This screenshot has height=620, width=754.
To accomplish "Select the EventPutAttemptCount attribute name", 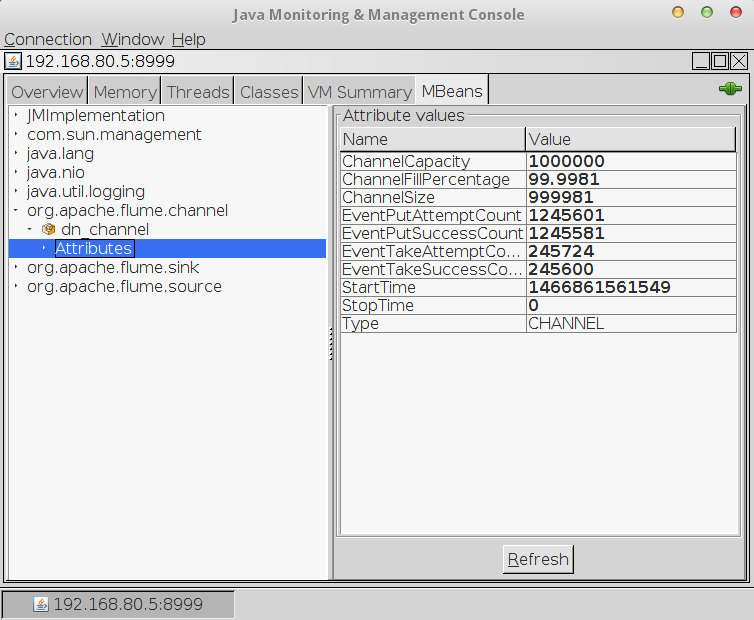I will [433, 215].
